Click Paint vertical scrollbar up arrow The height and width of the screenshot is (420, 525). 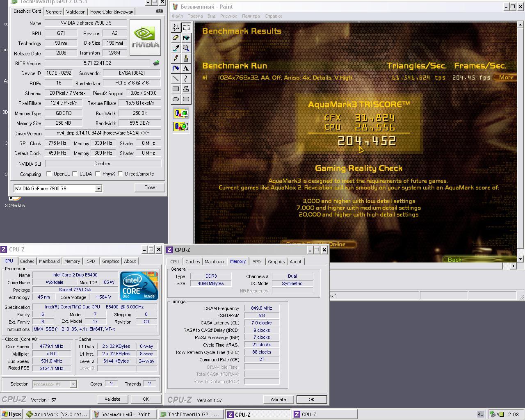click(x=520, y=25)
